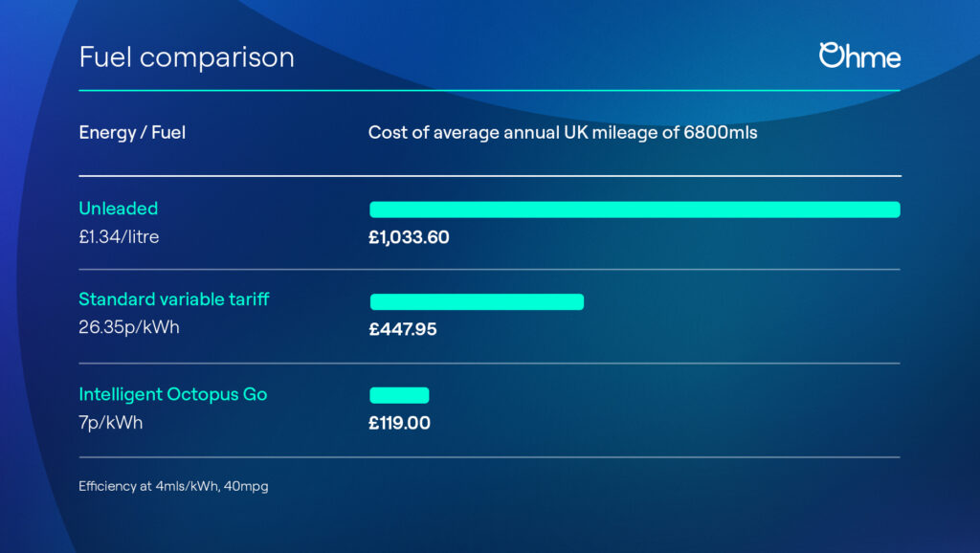Image resolution: width=980 pixels, height=553 pixels.
Task: Click the Unleaded fuel label
Action: [x=119, y=208]
